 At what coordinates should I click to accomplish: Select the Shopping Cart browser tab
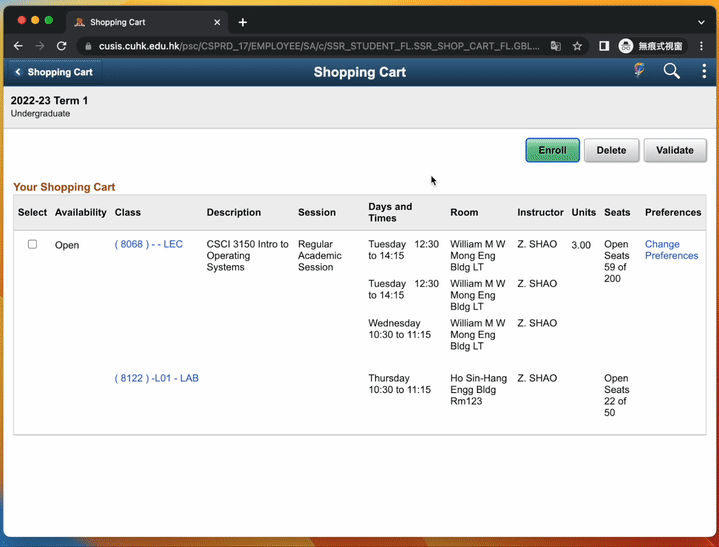tap(148, 22)
